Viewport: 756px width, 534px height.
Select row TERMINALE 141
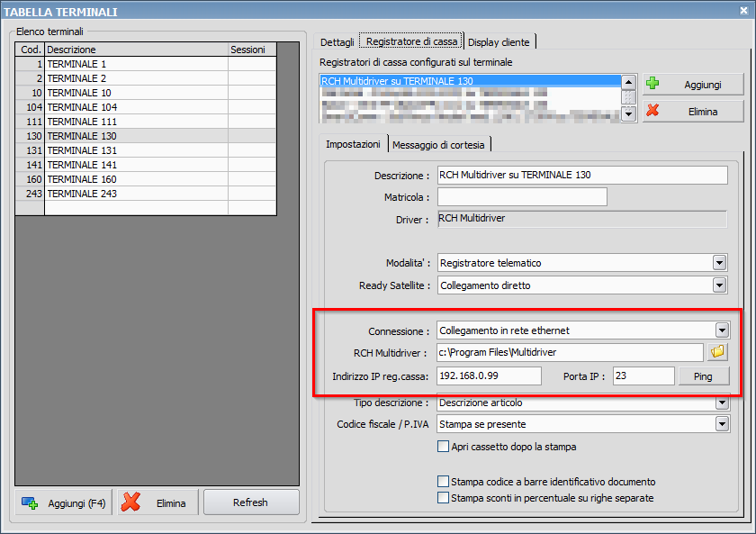tap(146, 165)
